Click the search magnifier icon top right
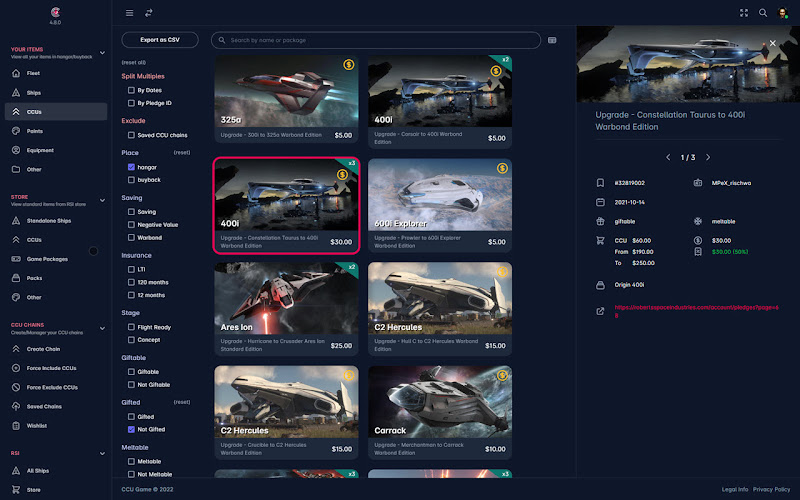Viewport: 800px width, 500px height. click(763, 13)
